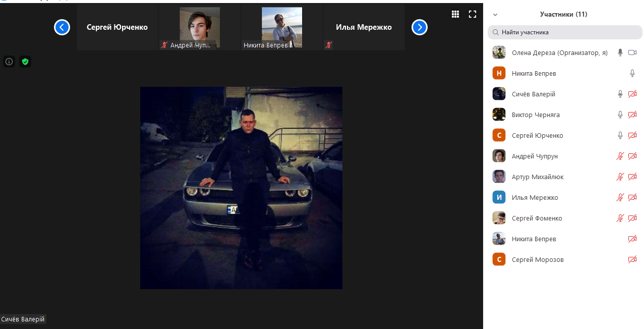Open the meeting information icon
Viewport: 644px width, 329px height.
tap(9, 62)
